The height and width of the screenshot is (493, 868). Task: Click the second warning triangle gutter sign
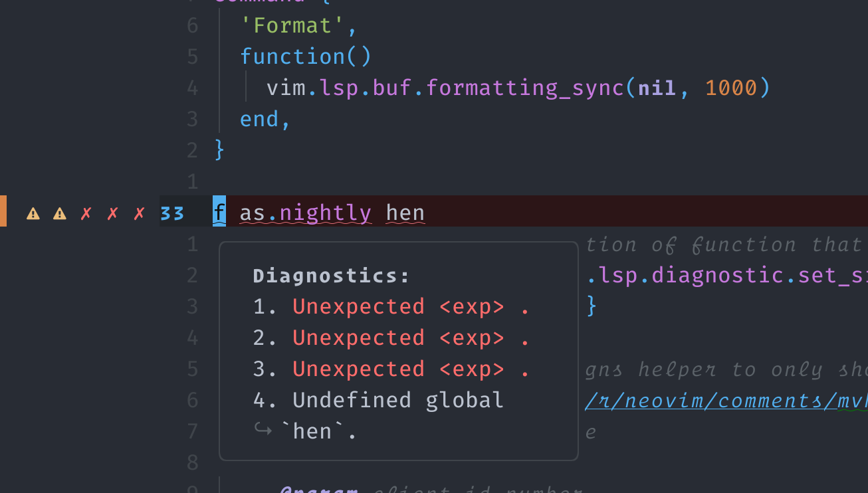click(x=59, y=213)
